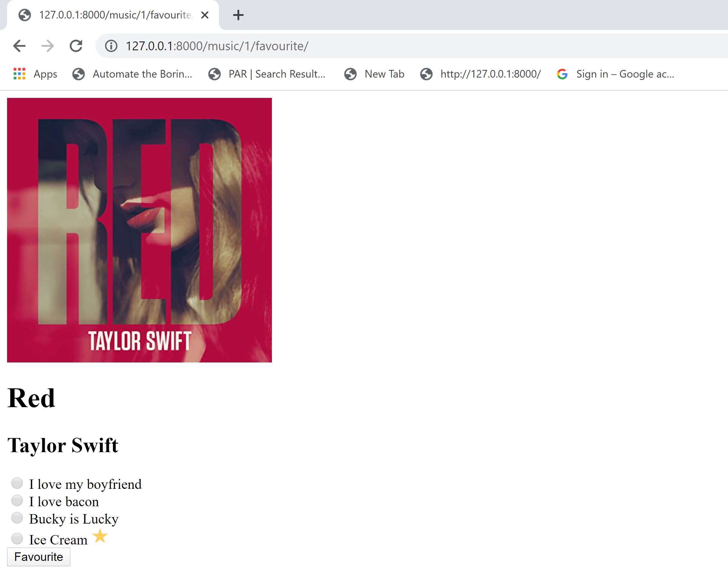Open the "Automate the Borin..." bookmark
728x580 pixels.
coord(132,73)
